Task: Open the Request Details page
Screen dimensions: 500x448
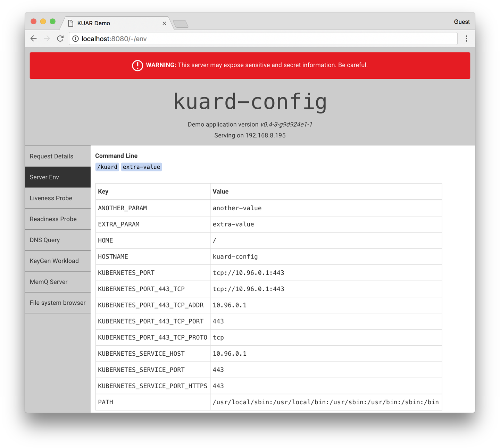Action: (x=51, y=156)
